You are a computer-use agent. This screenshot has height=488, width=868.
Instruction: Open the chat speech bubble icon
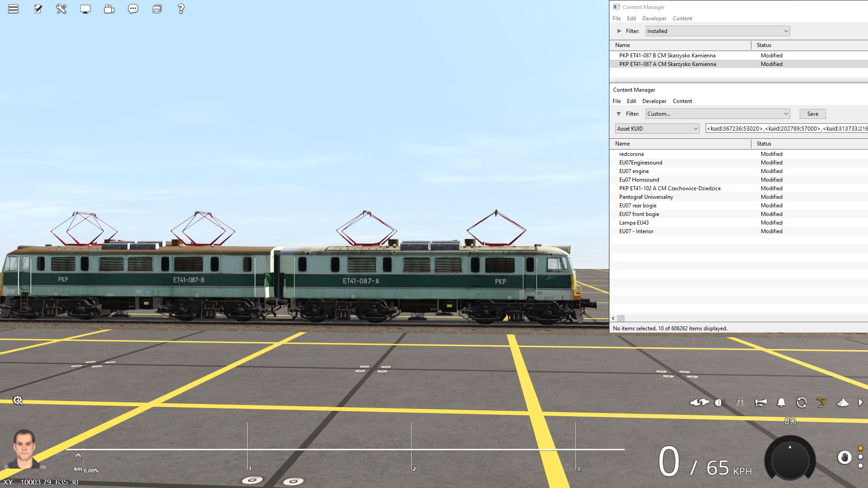tap(133, 9)
